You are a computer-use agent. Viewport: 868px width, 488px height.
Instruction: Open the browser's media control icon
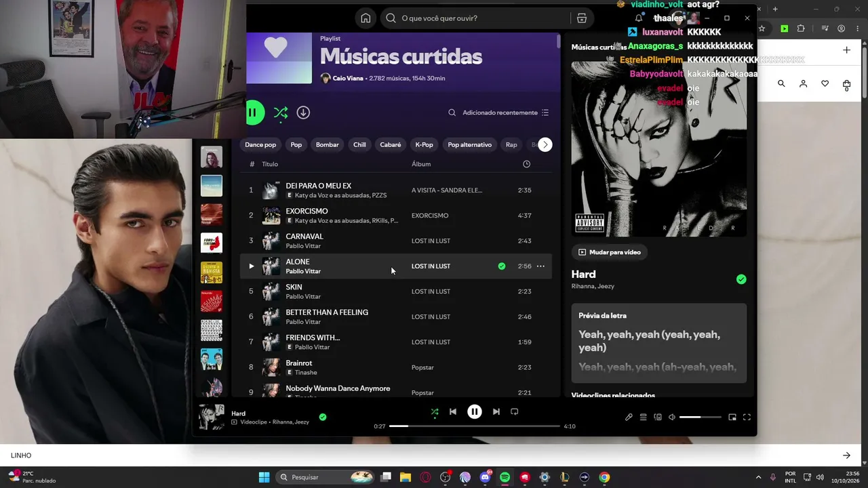pyautogui.click(x=825, y=28)
